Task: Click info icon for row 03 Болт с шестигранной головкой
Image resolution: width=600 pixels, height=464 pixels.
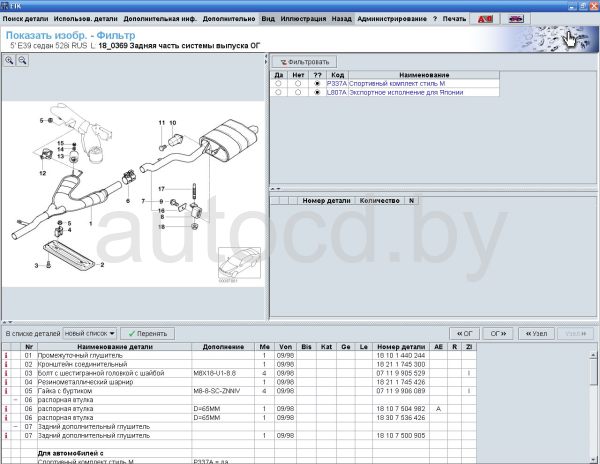Action: [x=6, y=373]
